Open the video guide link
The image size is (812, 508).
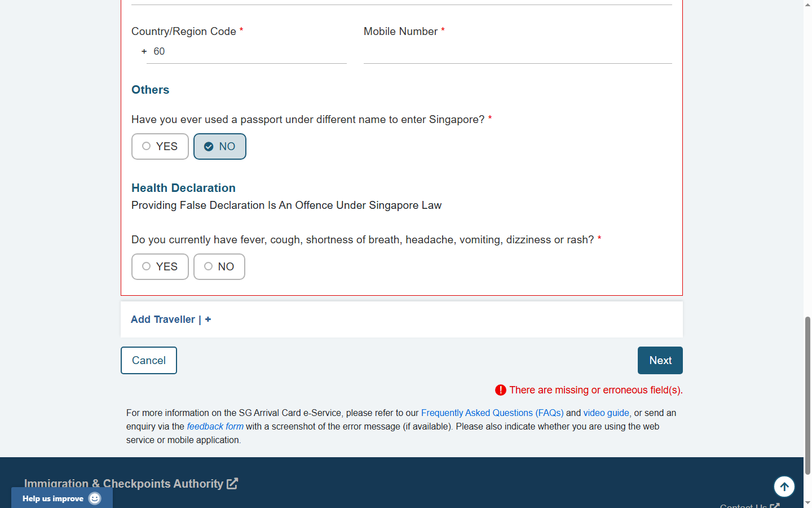tap(607, 413)
